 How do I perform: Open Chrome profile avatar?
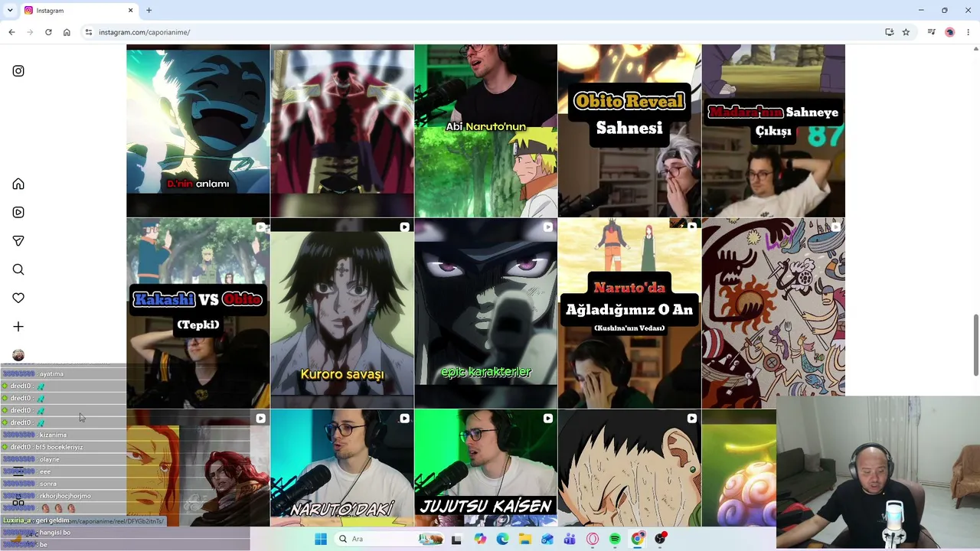[950, 32]
